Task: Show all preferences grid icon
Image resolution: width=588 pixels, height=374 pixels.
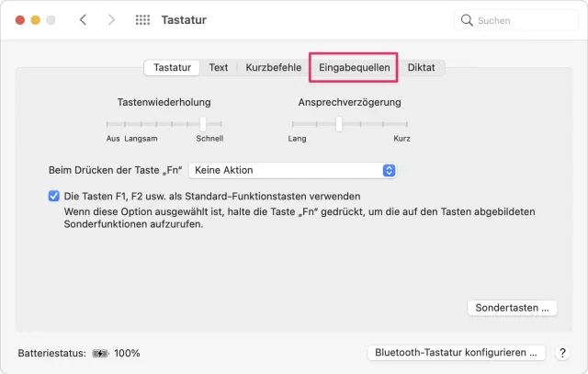Action: 142,19
